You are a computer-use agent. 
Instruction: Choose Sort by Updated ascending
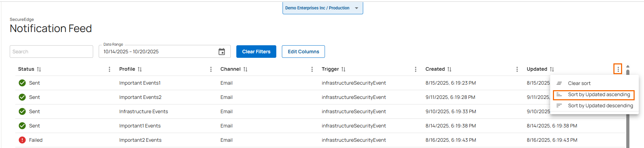(598, 95)
